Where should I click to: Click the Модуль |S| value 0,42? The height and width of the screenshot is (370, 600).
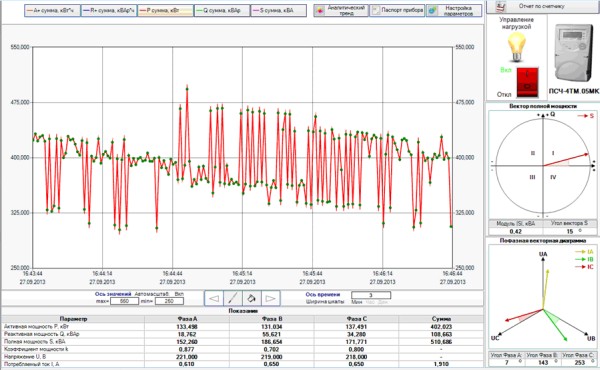(x=515, y=231)
